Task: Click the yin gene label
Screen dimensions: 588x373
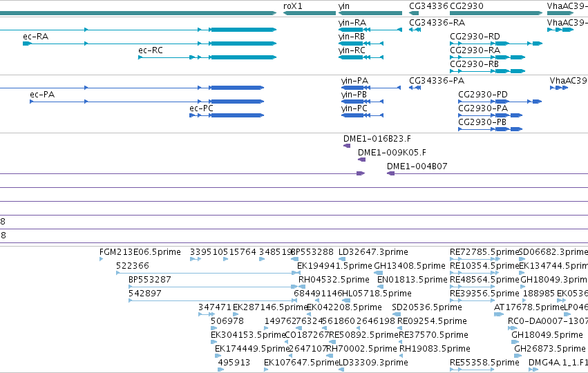Action: point(344,6)
